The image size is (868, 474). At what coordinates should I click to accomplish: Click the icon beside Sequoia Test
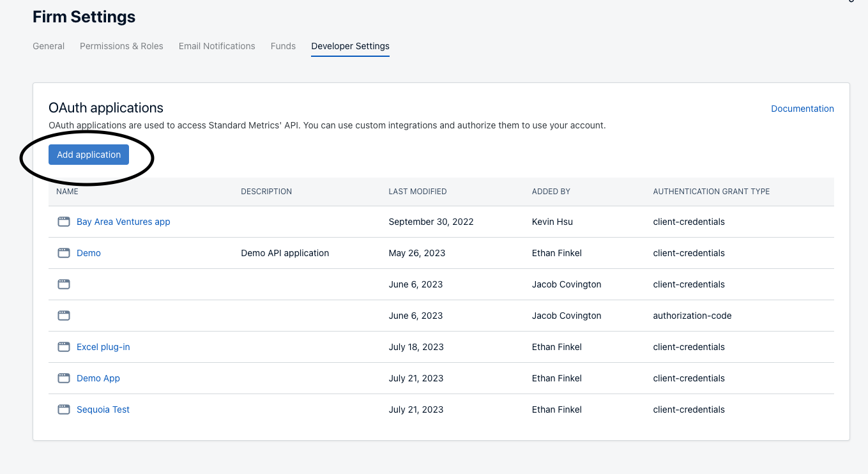tap(64, 409)
